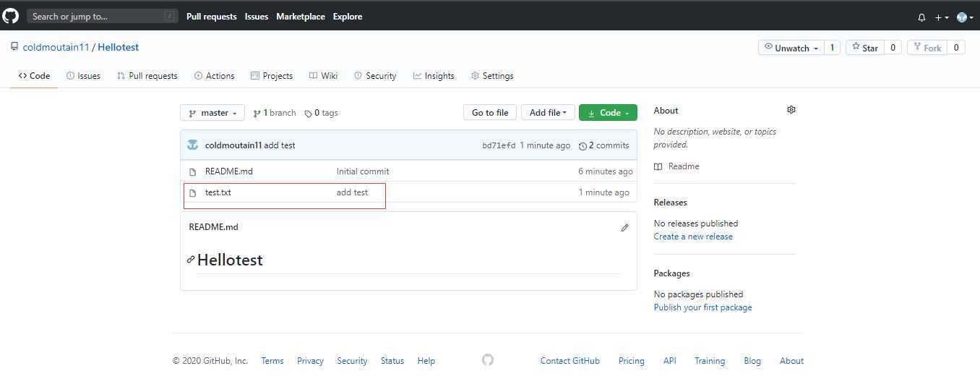The height and width of the screenshot is (379, 980).
Task: Open the plus create-new menu
Action: click(x=942, y=17)
